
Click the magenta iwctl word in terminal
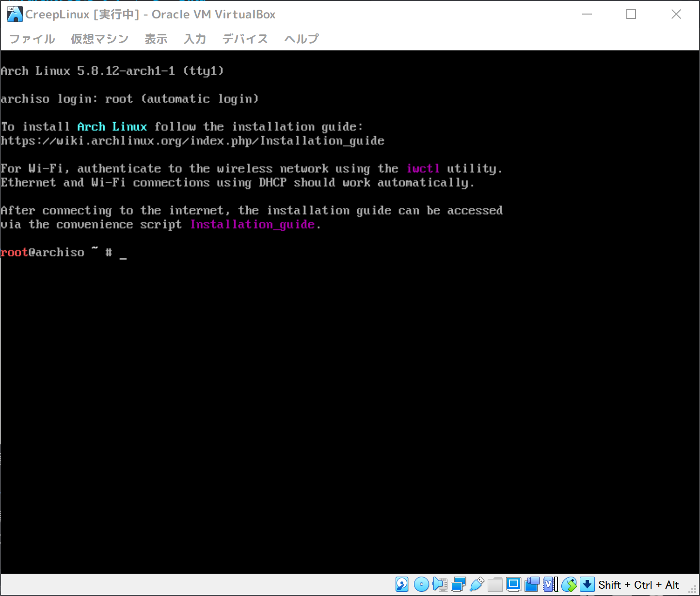click(423, 168)
